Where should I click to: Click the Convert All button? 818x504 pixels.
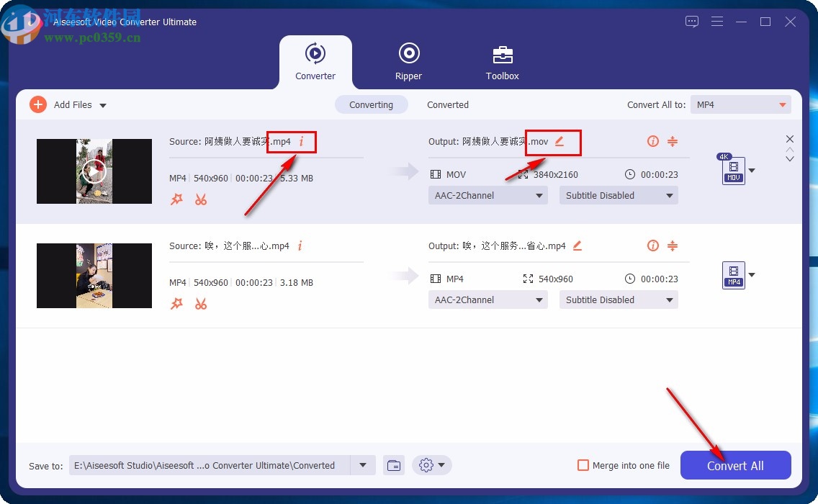735,465
